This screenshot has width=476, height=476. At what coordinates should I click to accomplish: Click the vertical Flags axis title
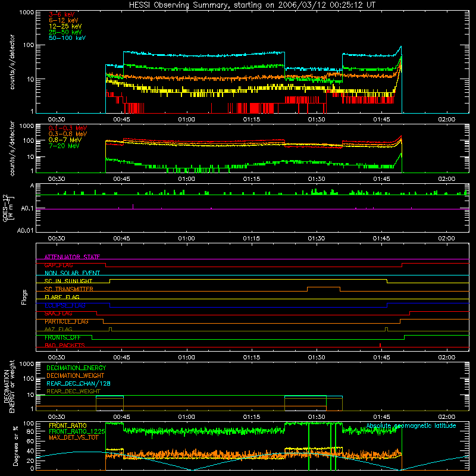(24, 297)
